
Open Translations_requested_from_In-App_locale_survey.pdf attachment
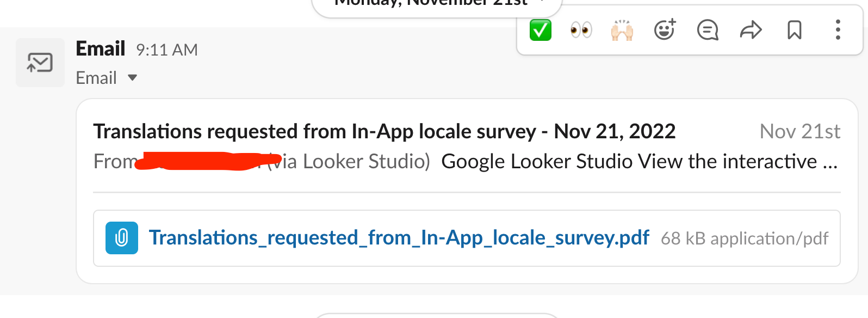click(399, 238)
